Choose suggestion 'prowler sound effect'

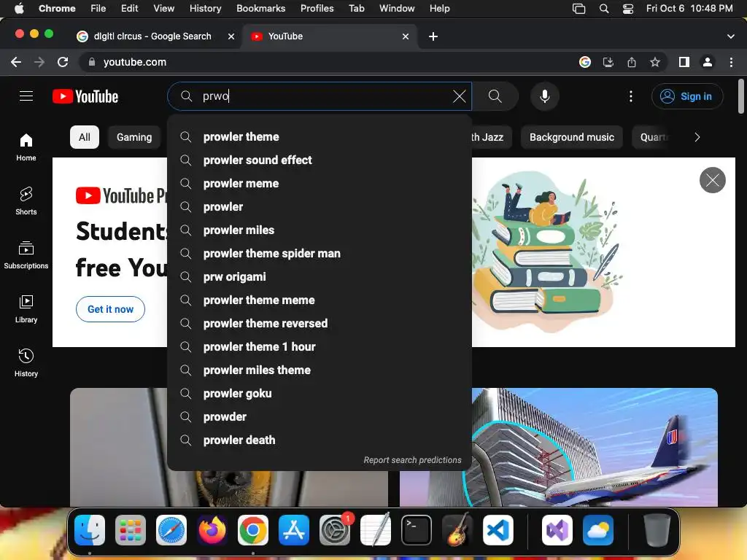point(320,160)
